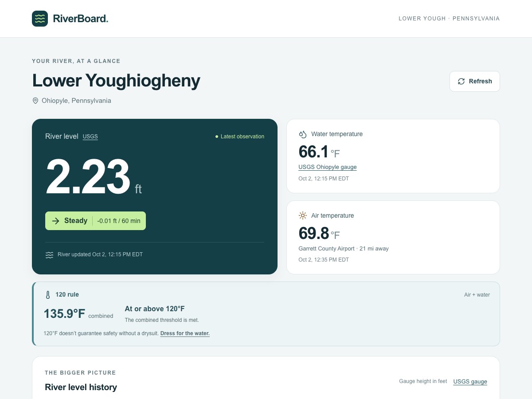532x399 pixels.
Task: Click the thermometer icon in 120 rule
Action: click(48, 295)
